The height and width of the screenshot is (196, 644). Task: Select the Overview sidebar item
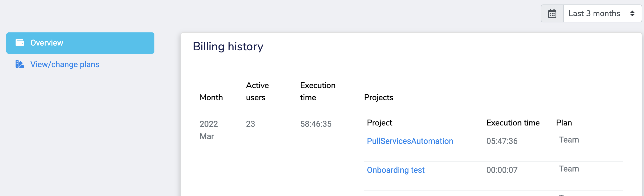tap(80, 43)
